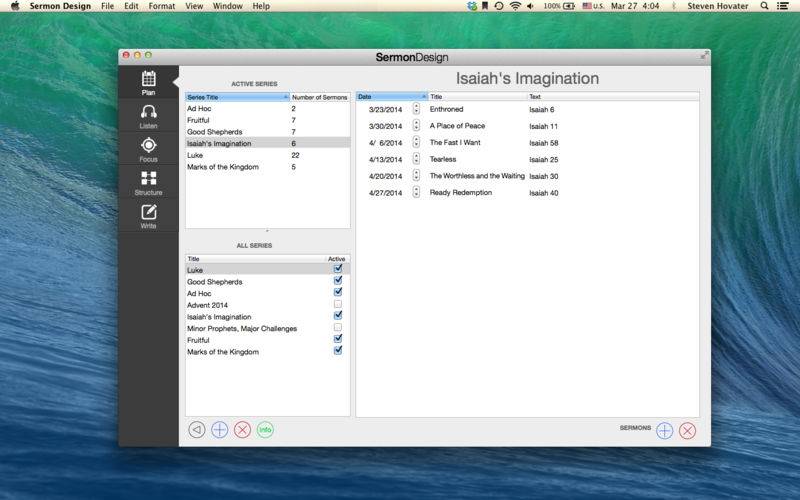This screenshot has width=800, height=500.
Task: Click Steven Hovater user menu
Action: tap(717, 6)
